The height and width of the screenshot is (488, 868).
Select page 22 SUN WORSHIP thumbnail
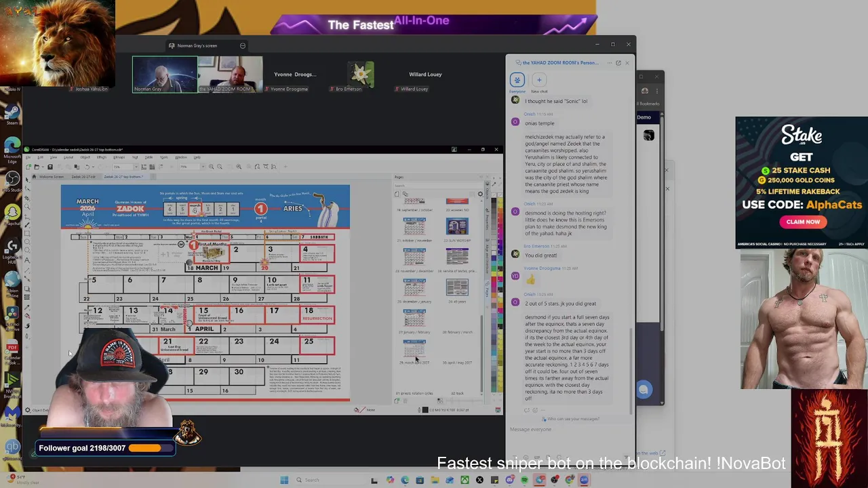pos(457,226)
